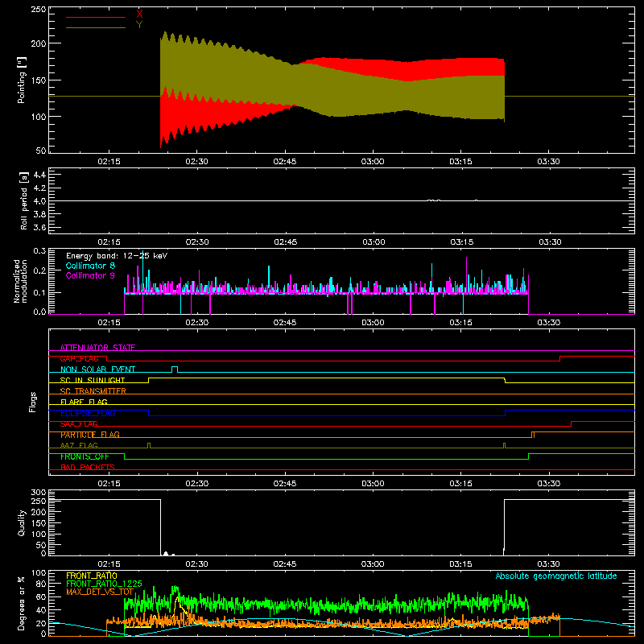The height and width of the screenshot is (644, 644).
Task: Click the 4.4 roll period tick label
Action: (39, 175)
